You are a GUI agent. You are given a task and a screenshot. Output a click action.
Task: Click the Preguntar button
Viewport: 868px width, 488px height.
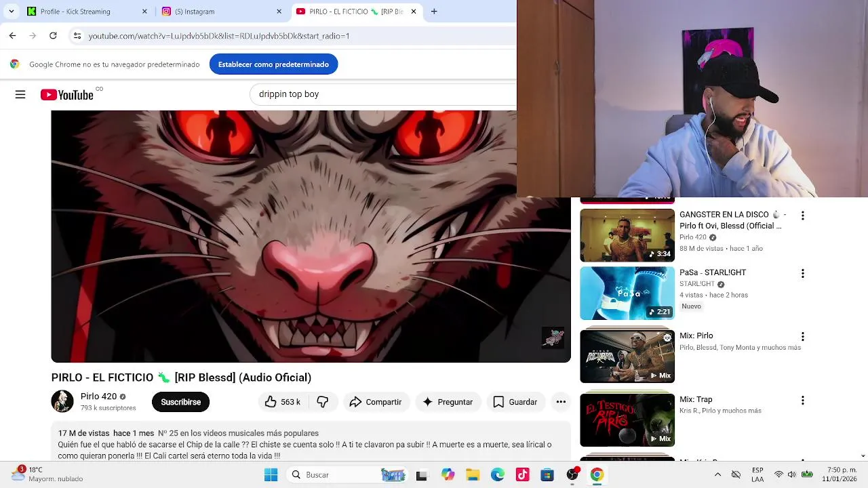pyautogui.click(x=448, y=402)
